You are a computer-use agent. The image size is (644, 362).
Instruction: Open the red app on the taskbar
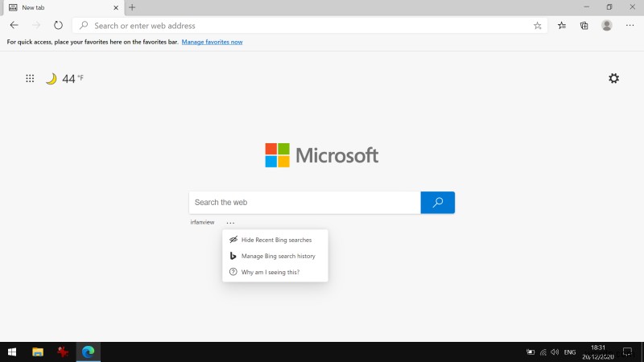[63, 352]
